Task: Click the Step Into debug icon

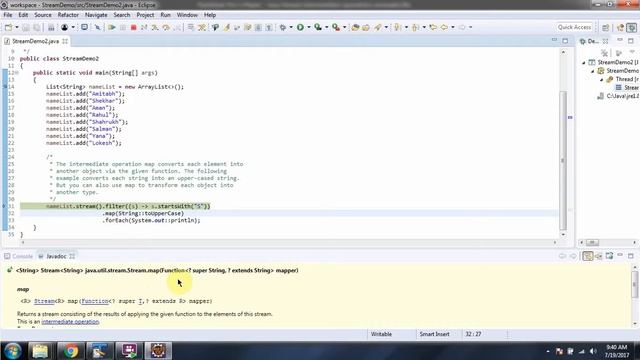Action: [x=155, y=27]
